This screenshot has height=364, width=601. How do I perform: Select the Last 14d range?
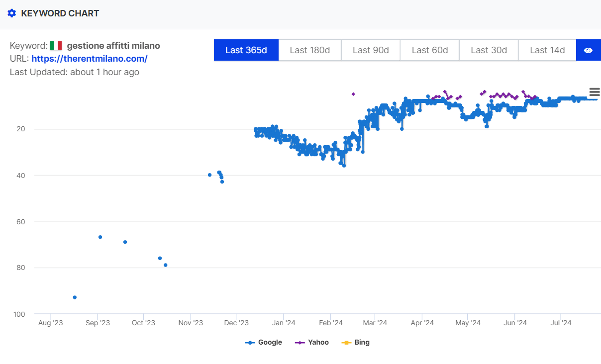547,50
